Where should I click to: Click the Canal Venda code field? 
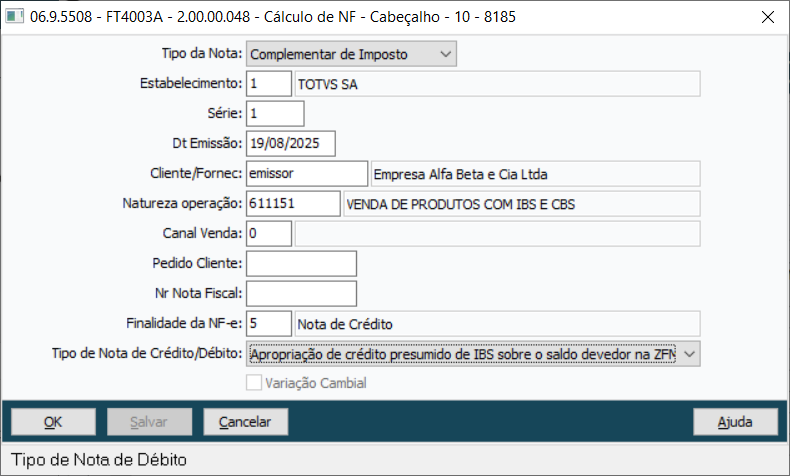pyautogui.click(x=269, y=233)
